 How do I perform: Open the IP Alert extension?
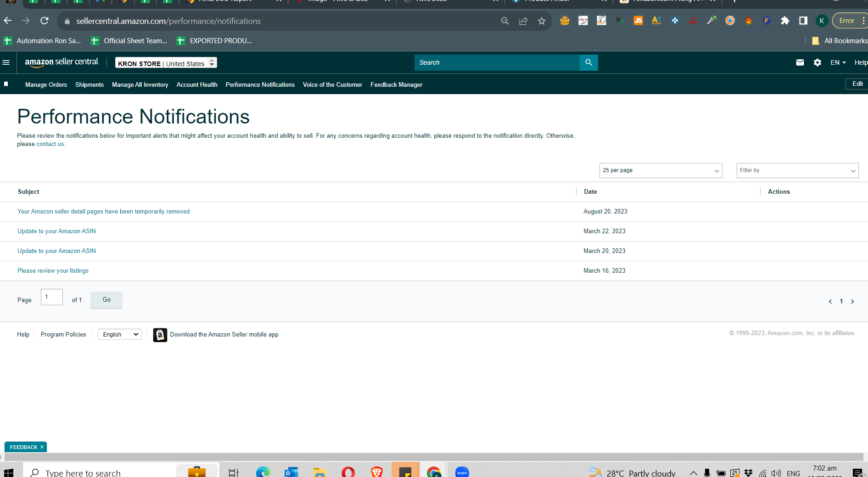[x=693, y=21]
